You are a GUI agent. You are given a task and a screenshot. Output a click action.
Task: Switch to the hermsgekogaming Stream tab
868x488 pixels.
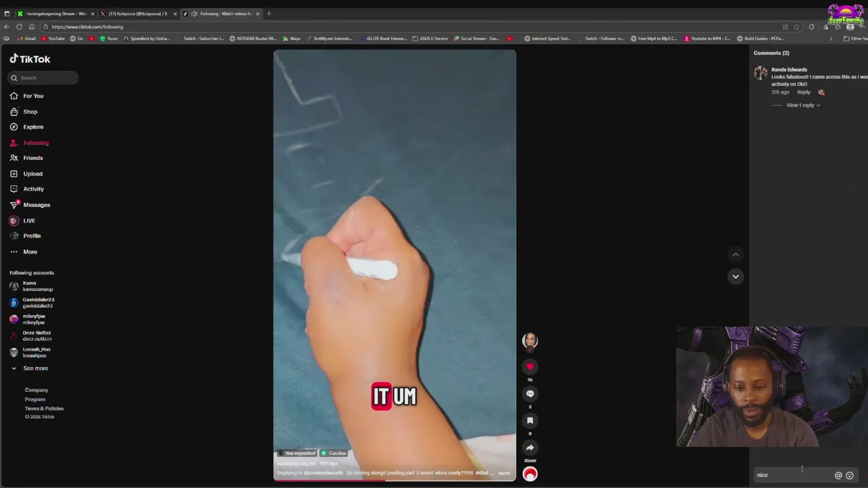[x=56, y=14]
